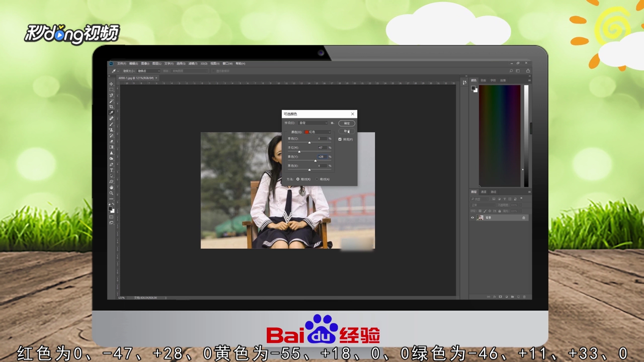Close the 可选颜色 dialog
Image resolution: width=644 pixels, height=362 pixels.
point(353,114)
